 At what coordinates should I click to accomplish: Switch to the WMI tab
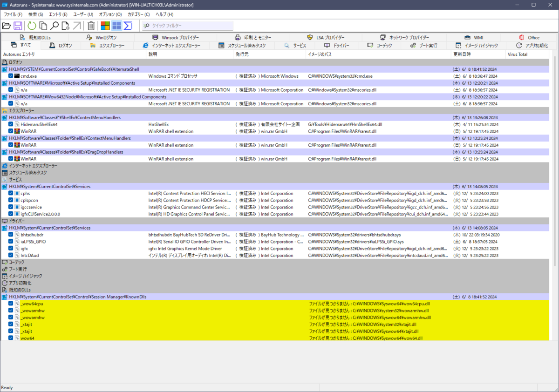[474, 37]
